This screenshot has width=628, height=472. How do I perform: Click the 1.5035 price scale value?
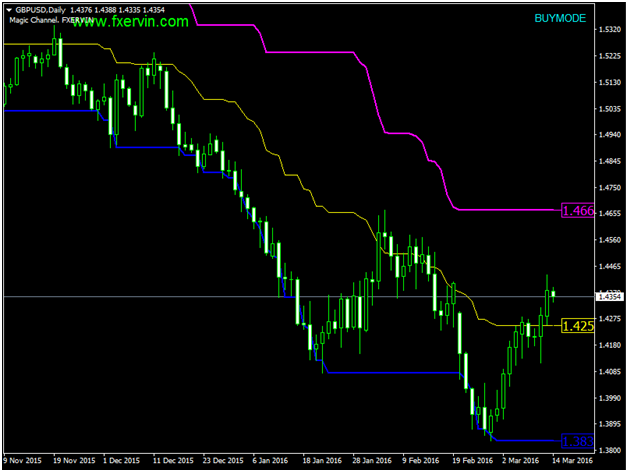tap(610, 109)
